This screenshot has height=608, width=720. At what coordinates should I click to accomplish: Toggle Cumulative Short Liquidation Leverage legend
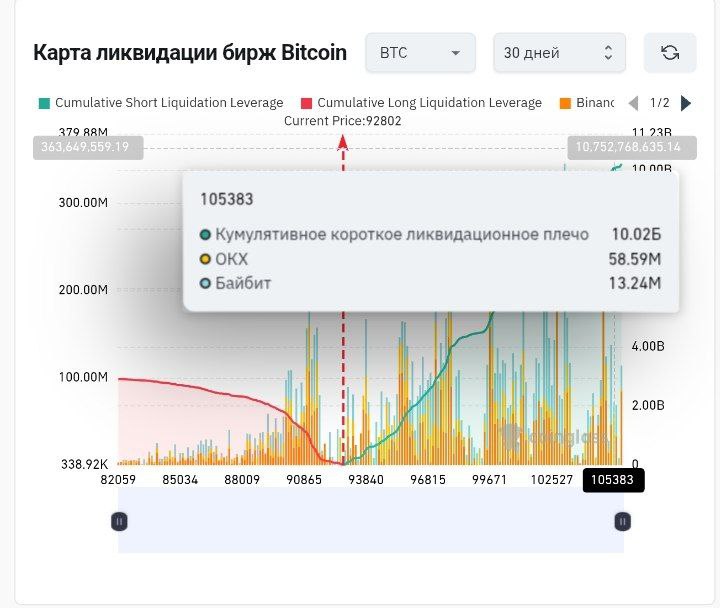tap(161, 103)
